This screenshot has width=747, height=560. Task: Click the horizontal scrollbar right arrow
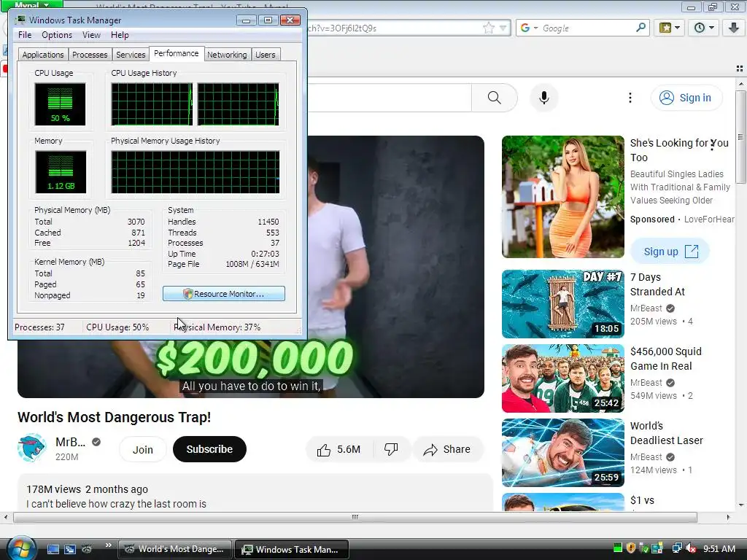point(727,517)
